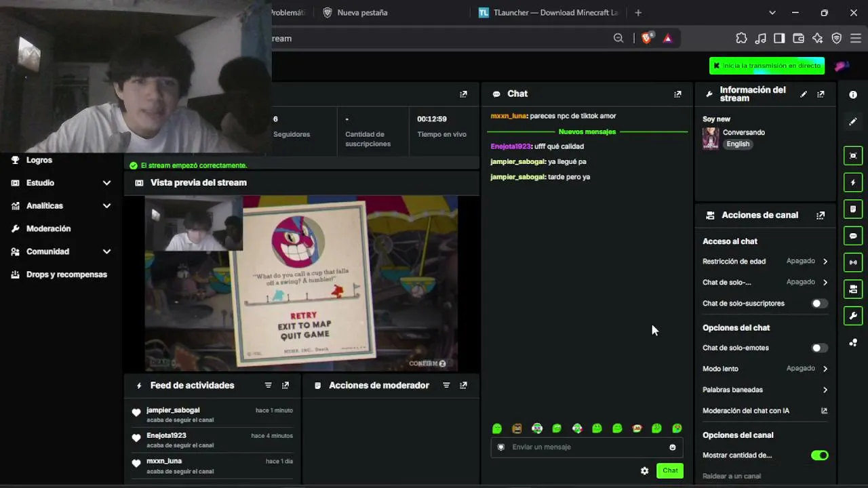Filter the Feed de actividades list
The image size is (868, 488).
(268, 385)
